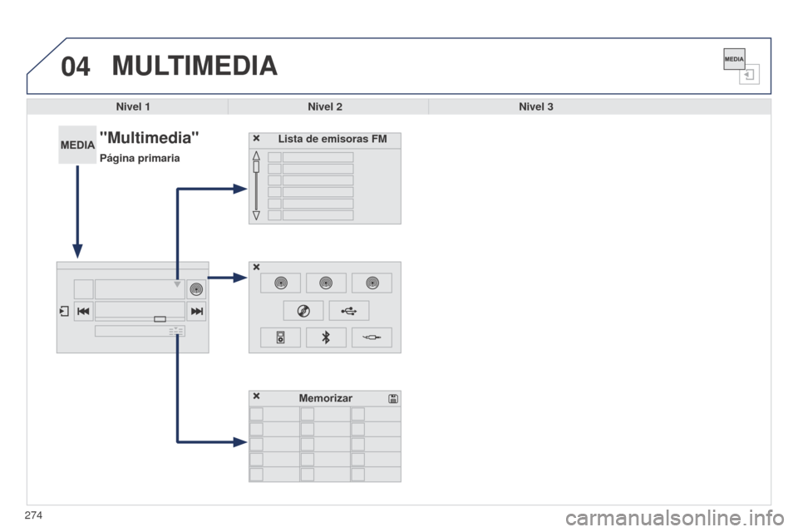
Task: Select the first radio band source icon
Action: 280,283
